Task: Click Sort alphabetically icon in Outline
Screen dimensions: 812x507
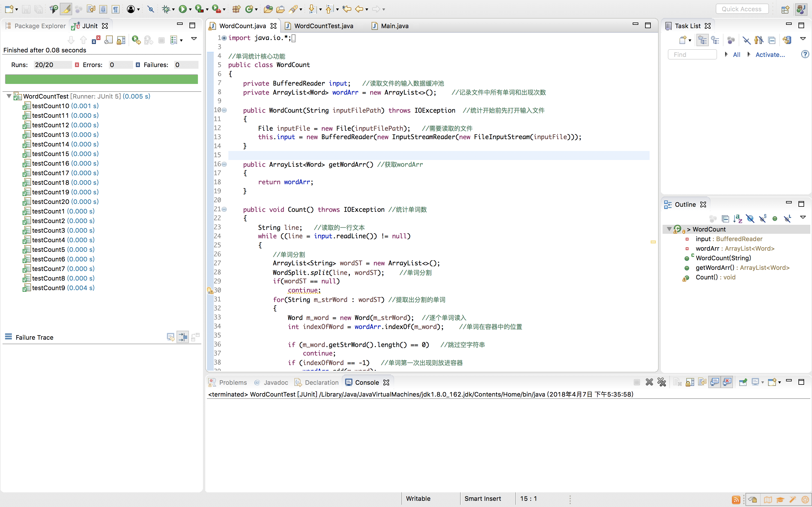Action: pos(738,219)
